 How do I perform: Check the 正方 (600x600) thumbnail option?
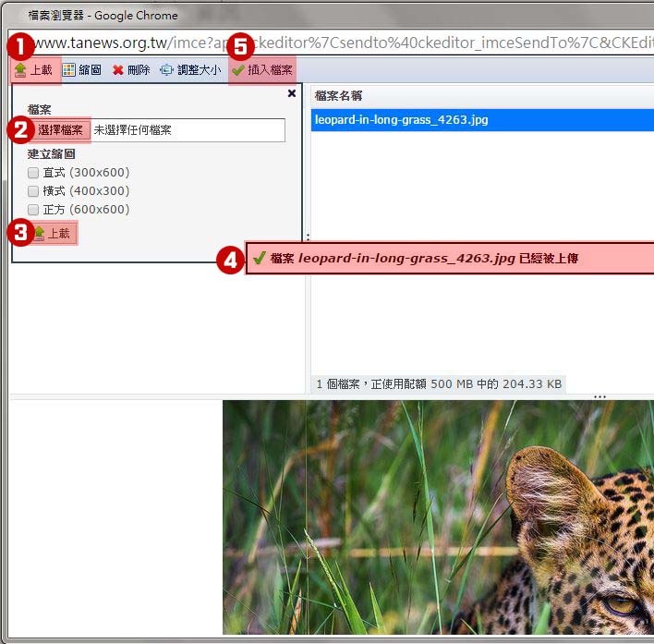(x=33, y=210)
